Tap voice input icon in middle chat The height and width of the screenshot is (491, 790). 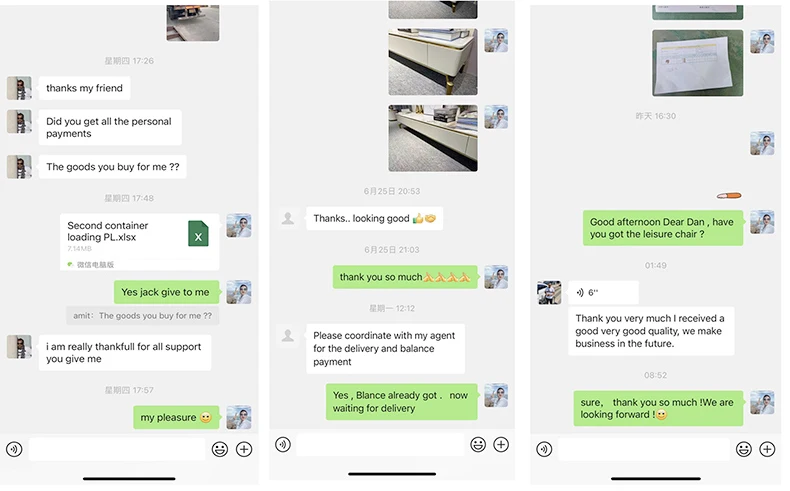[x=283, y=444]
